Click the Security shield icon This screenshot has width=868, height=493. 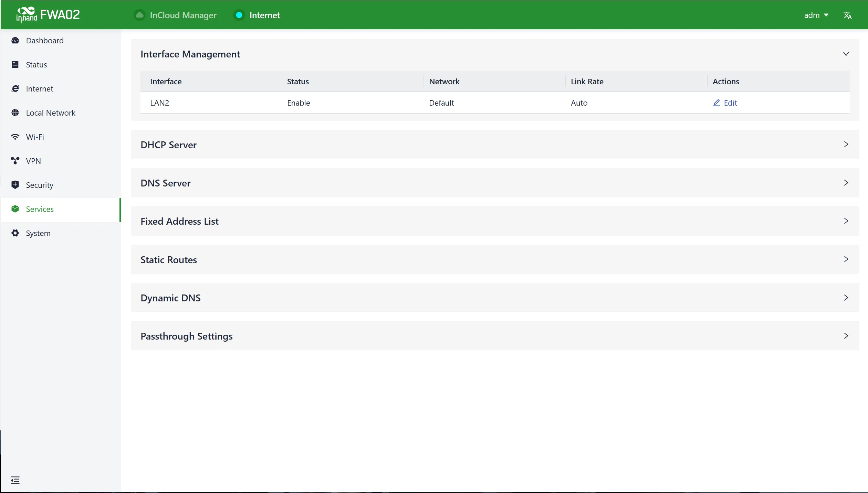pos(15,185)
